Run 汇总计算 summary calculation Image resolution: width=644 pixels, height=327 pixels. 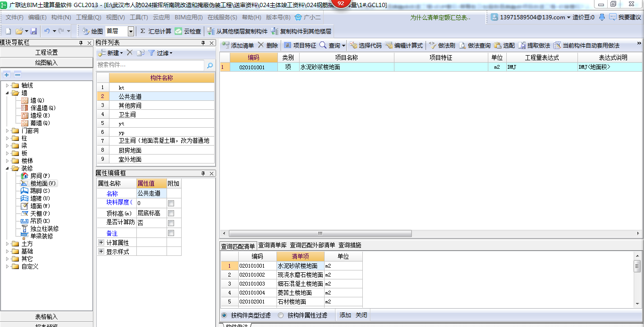156,31
